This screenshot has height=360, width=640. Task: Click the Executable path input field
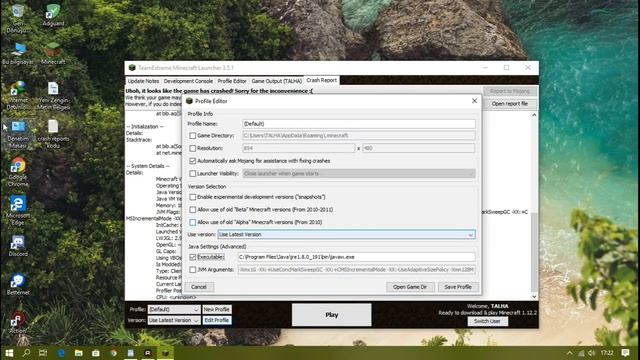coord(357,257)
